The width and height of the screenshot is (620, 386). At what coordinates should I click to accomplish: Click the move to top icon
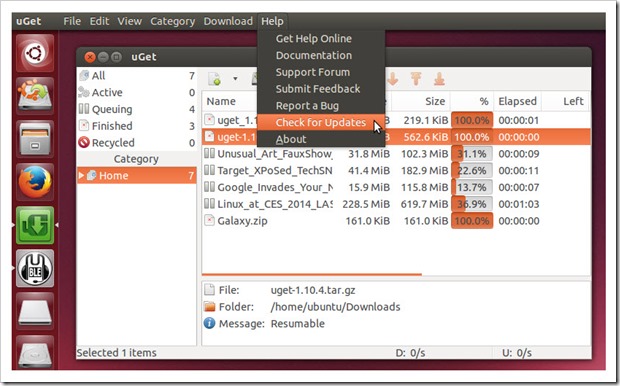(x=416, y=79)
